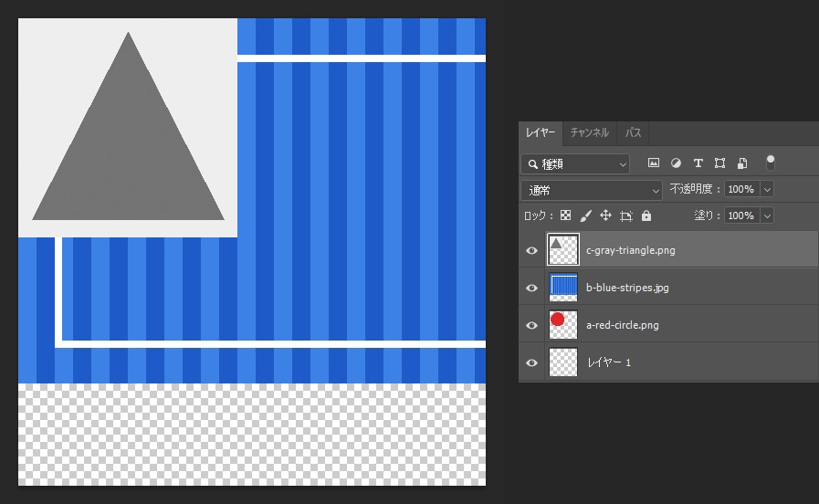
Task: Filter layers by adjustment layer icon
Action: 676,163
